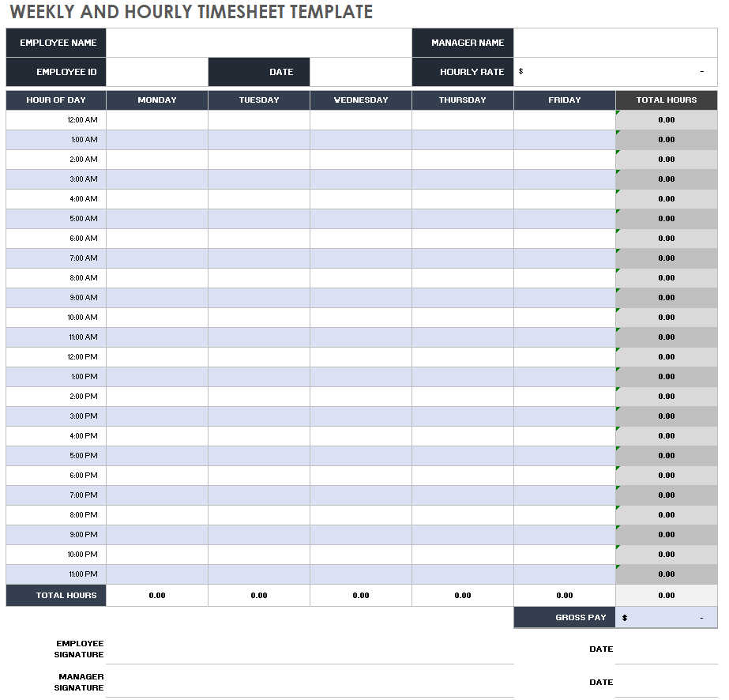
Task: Select the Thursday cell for 5:00 PM
Action: pos(463,456)
